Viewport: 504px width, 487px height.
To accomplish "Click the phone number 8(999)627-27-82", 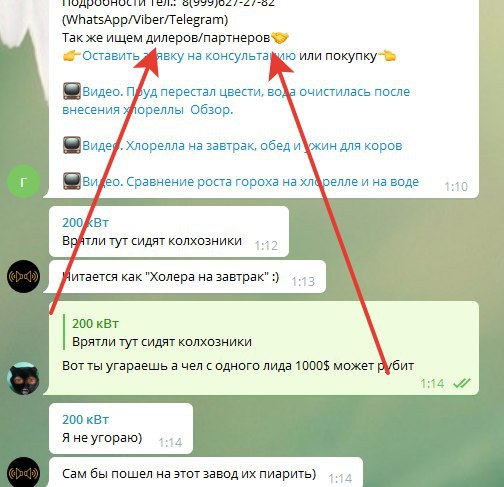I will [x=228, y=3].
